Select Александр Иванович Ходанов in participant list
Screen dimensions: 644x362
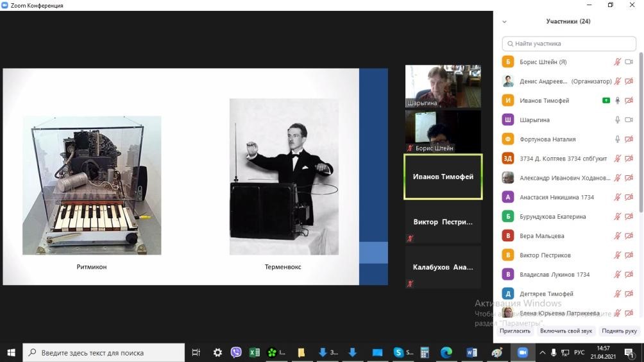[x=569, y=178]
